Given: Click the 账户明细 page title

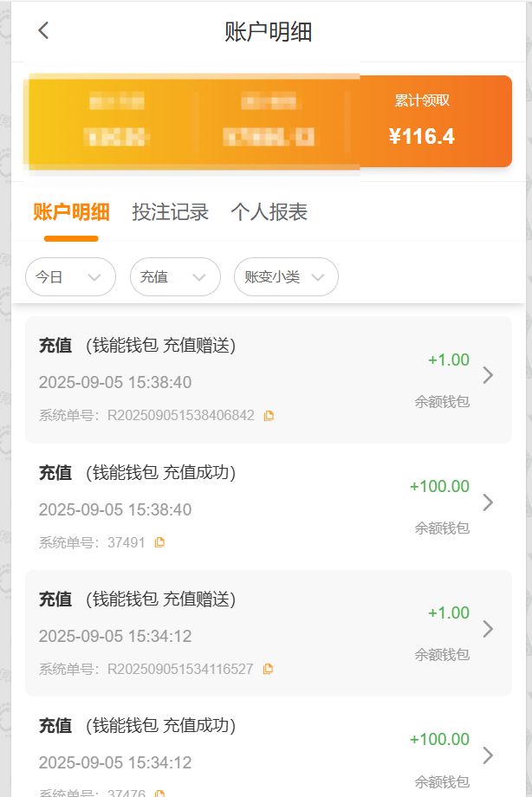Looking at the screenshot, I should tap(268, 32).
